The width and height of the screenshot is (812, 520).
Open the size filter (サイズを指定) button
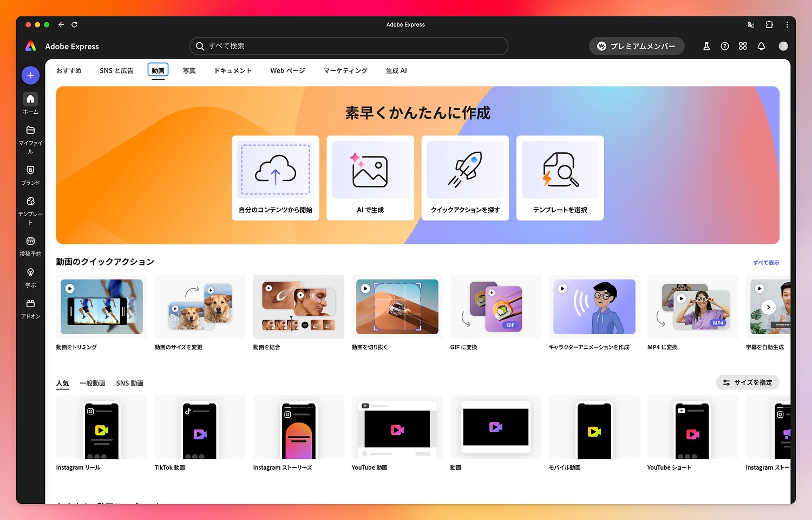[x=748, y=382]
